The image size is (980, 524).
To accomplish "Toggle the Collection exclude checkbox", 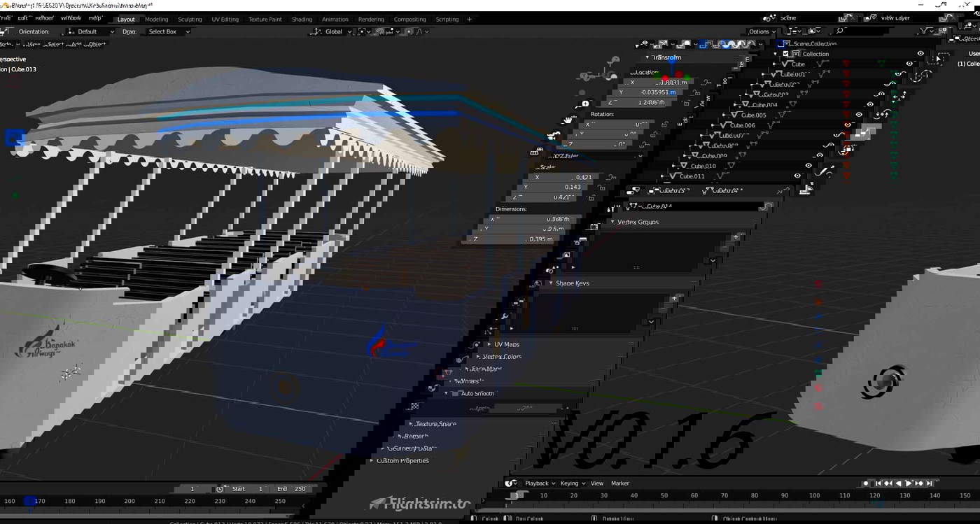I will point(786,54).
